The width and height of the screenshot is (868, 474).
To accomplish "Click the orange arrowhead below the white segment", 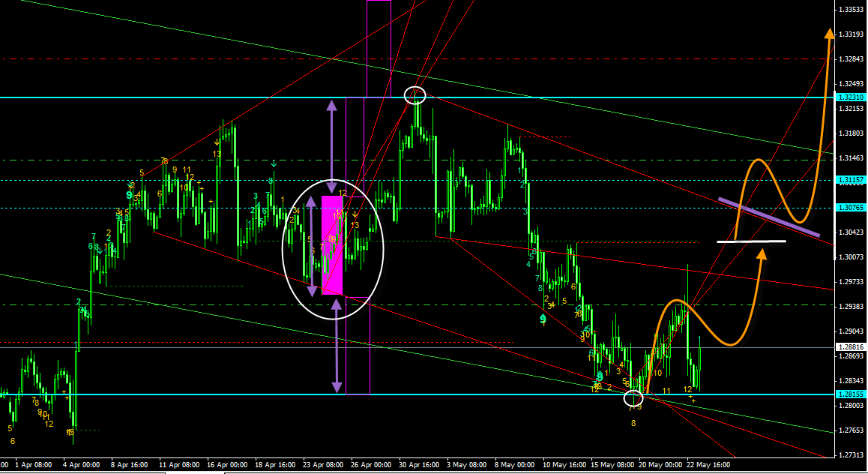I will 762,253.
